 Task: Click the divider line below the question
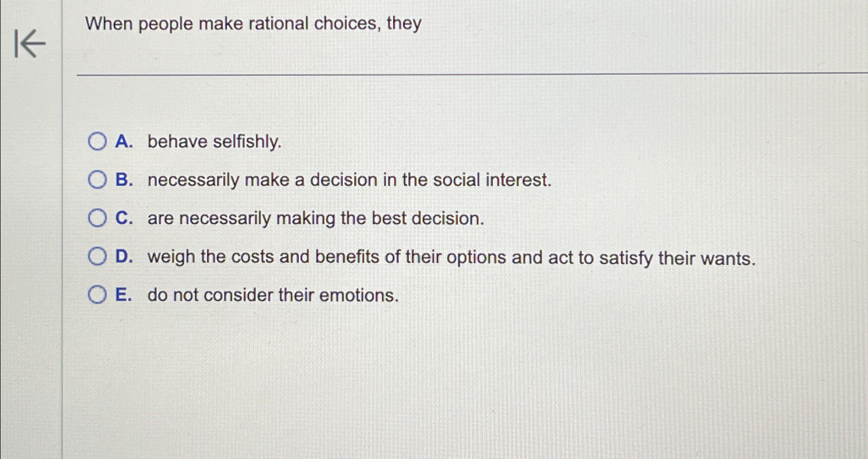[460, 76]
